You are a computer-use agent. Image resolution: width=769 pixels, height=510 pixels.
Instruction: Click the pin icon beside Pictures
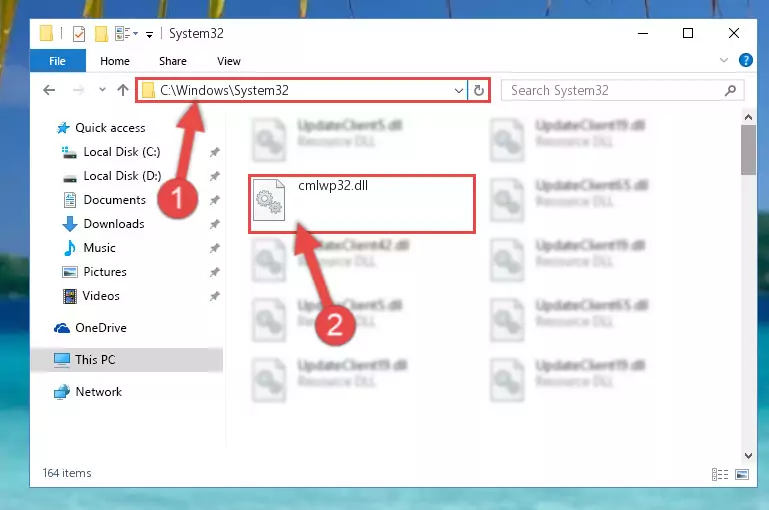pyautogui.click(x=214, y=272)
